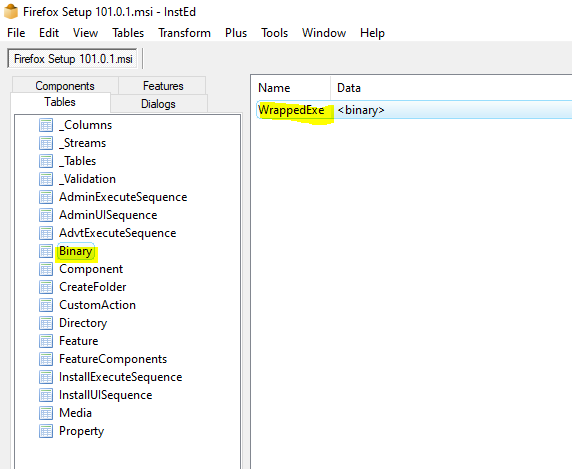Image resolution: width=572 pixels, height=469 pixels.
Task: Open the InstallUISequence table
Action: point(105,395)
